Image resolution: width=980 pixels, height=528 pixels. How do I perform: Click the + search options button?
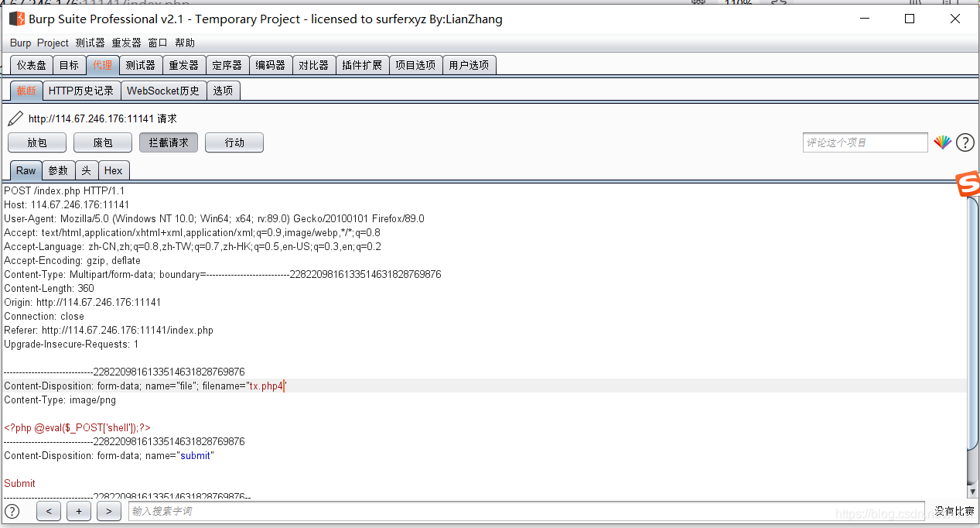(79, 511)
